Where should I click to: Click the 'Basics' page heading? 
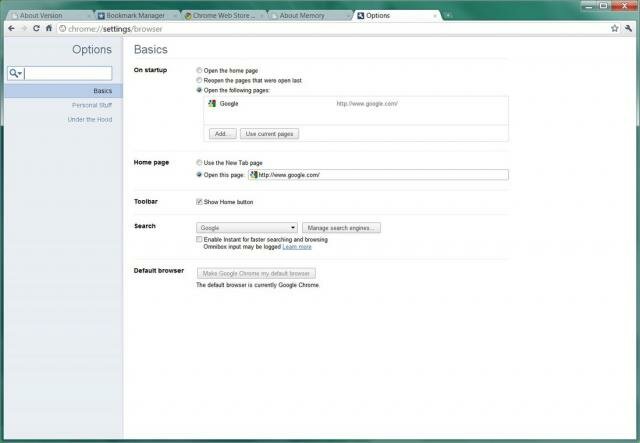click(x=151, y=49)
